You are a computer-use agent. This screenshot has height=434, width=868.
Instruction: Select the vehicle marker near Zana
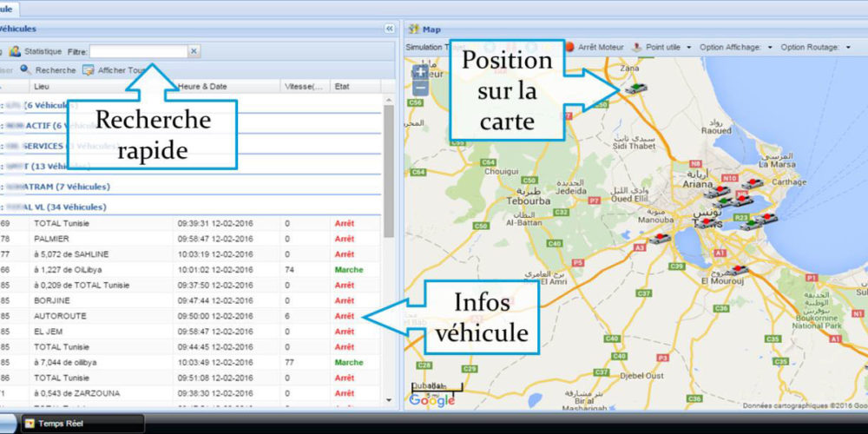(x=634, y=89)
